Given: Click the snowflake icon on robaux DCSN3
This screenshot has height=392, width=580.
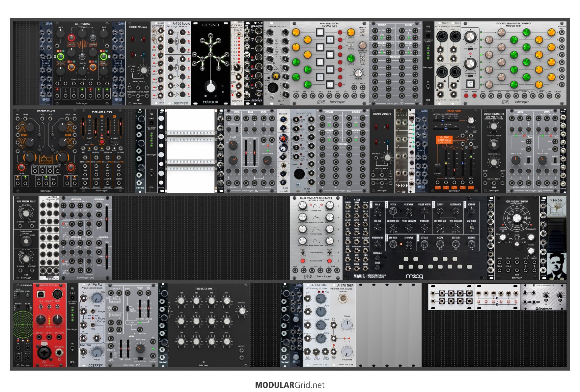Looking at the screenshot, I should coord(223,92).
